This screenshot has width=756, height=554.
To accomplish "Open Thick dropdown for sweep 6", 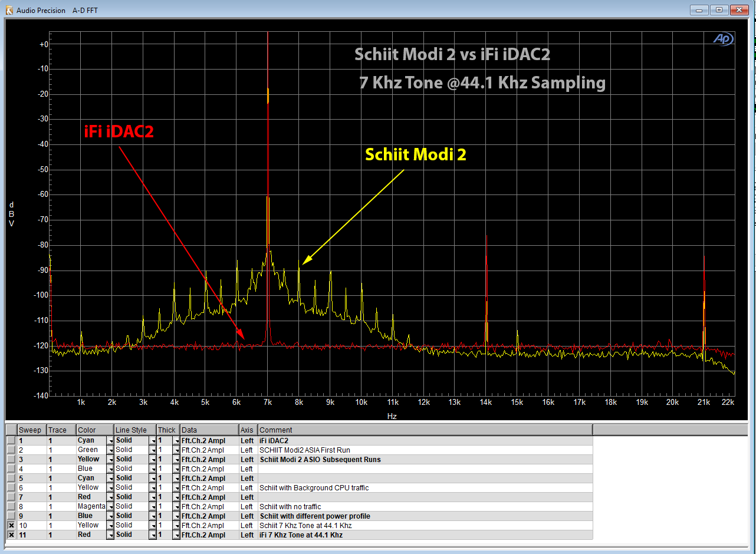I will pos(176,487).
